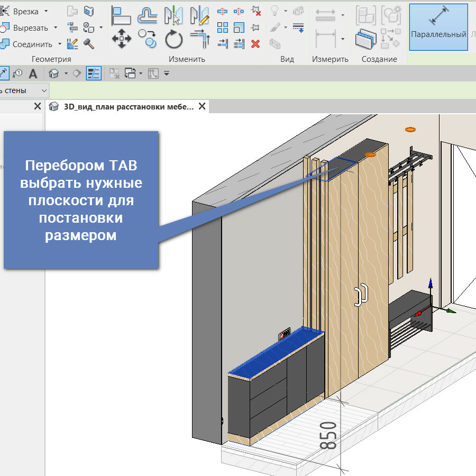
Task: Close the 3D_вид_план view tab
Action: tap(202, 106)
